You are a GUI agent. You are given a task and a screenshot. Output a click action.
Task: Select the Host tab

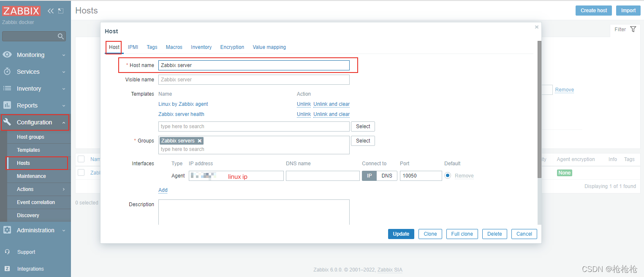point(114,47)
